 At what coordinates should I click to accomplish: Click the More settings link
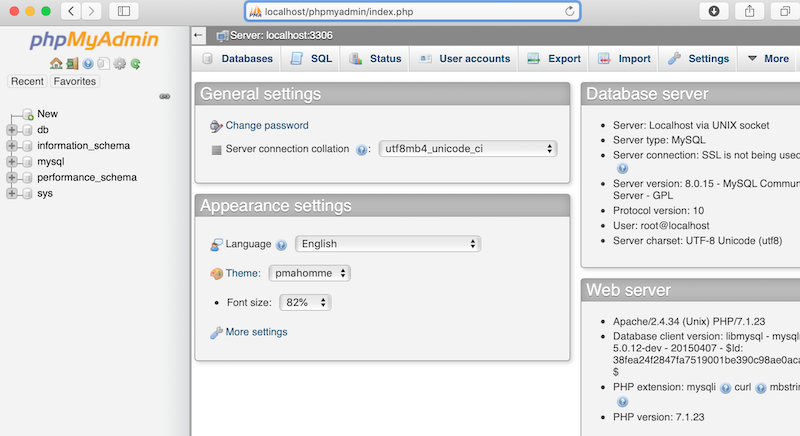(x=256, y=332)
